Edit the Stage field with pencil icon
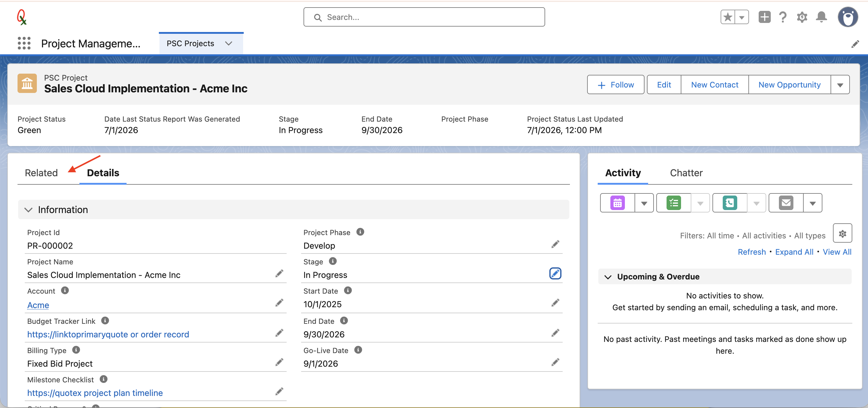 (x=555, y=274)
